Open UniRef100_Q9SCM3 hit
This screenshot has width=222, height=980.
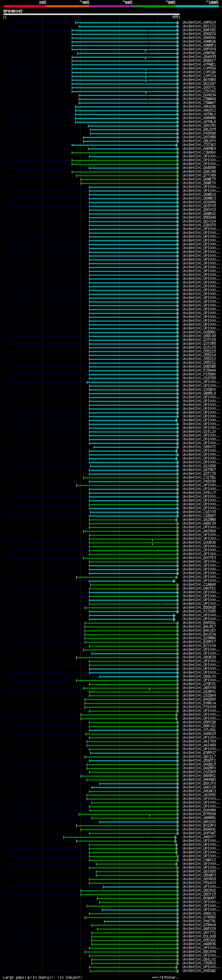(199, 125)
